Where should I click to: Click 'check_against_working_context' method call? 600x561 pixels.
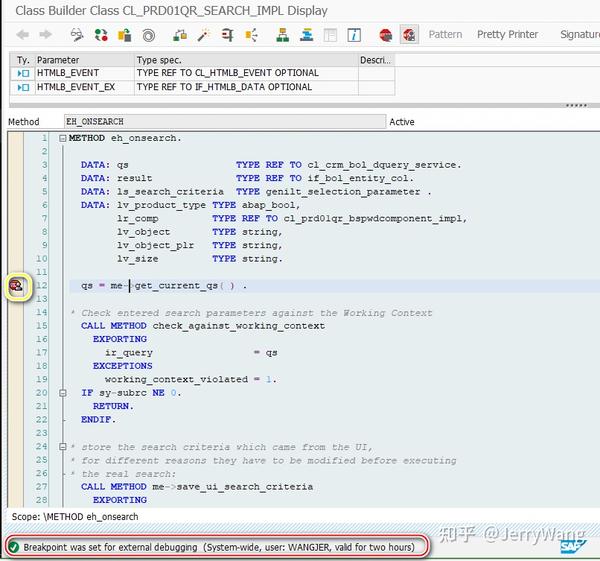(238, 326)
